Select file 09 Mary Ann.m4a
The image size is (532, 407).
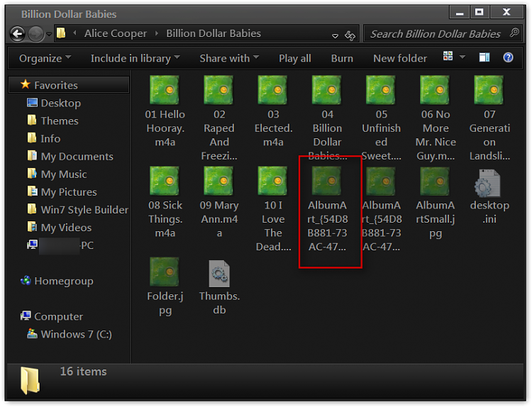pyautogui.click(x=219, y=203)
